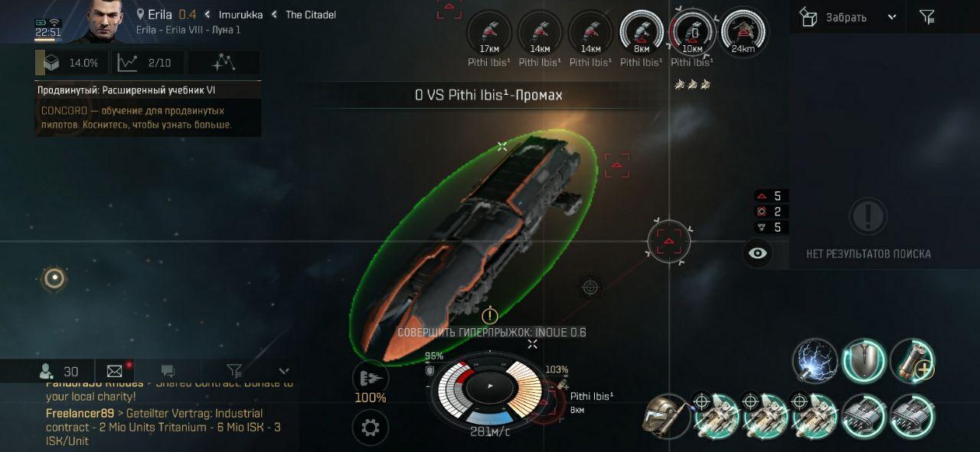Select the locked target at 24км
Viewport: 980px width, 452px height.
(743, 31)
